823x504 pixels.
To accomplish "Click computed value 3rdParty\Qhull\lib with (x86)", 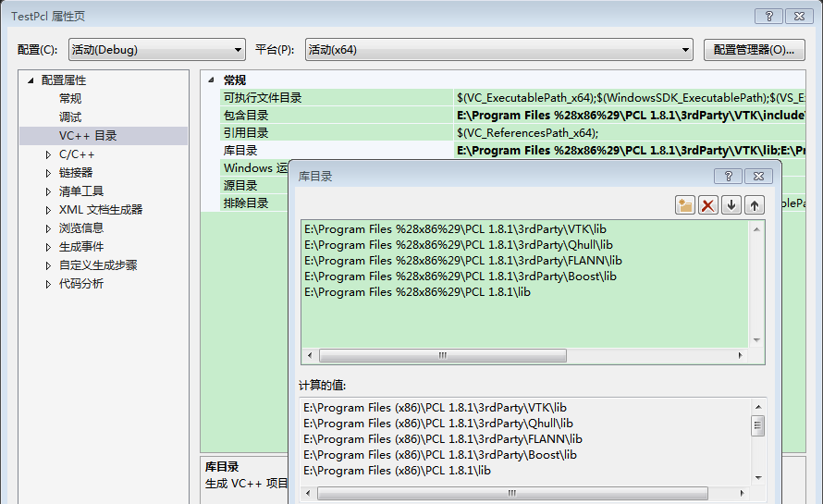I will [438, 424].
